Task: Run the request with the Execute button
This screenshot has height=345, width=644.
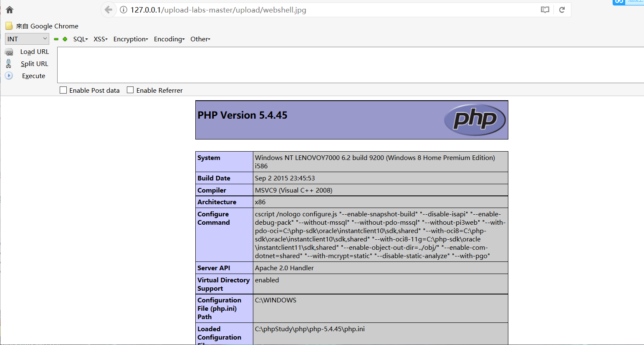Action: pyautogui.click(x=25, y=76)
